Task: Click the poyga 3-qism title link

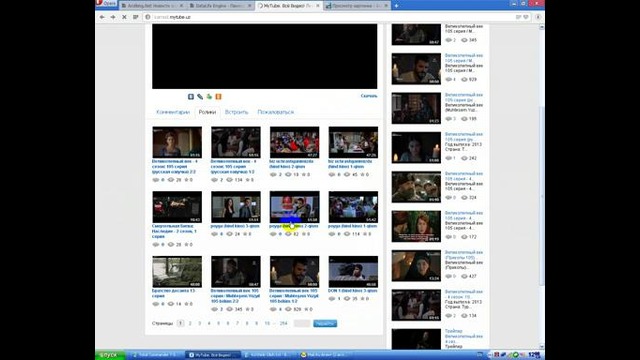Action: tap(235, 226)
